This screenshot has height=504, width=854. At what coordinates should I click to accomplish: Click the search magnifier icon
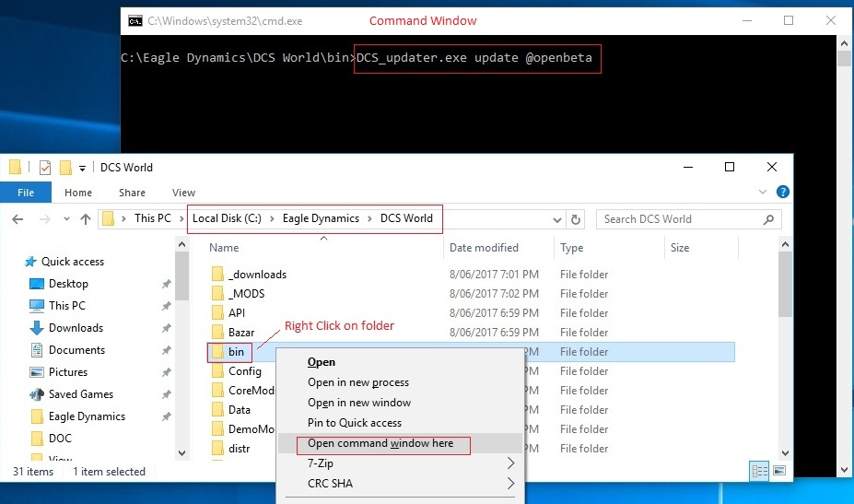(x=768, y=219)
